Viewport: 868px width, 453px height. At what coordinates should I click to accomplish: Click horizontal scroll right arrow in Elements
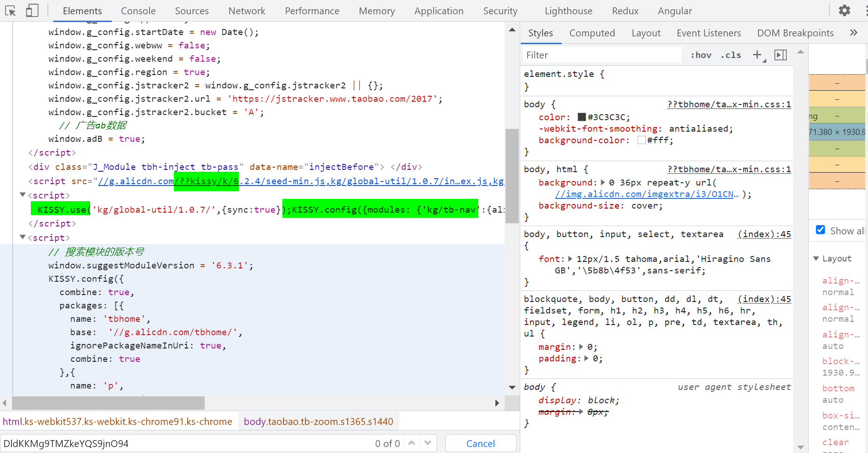point(497,403)
